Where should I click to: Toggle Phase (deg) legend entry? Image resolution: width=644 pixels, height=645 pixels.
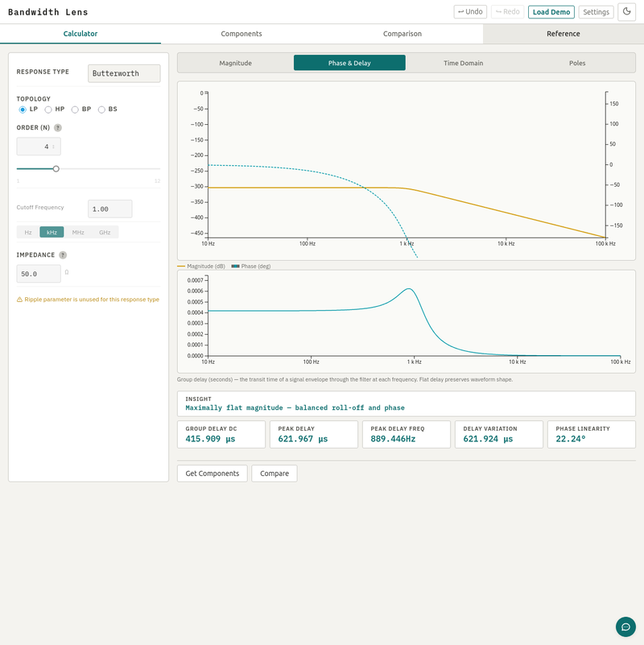coord(251,267)
